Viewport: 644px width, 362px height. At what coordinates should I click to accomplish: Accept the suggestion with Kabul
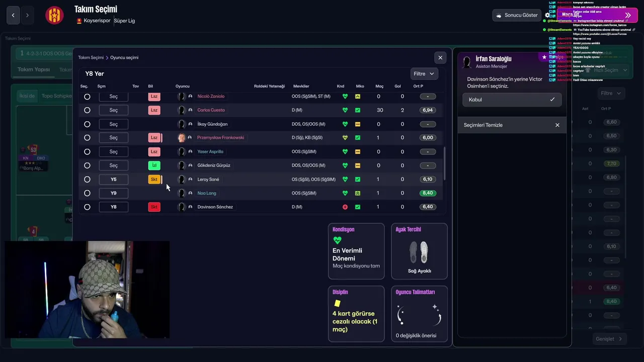(x=512, y=100)
